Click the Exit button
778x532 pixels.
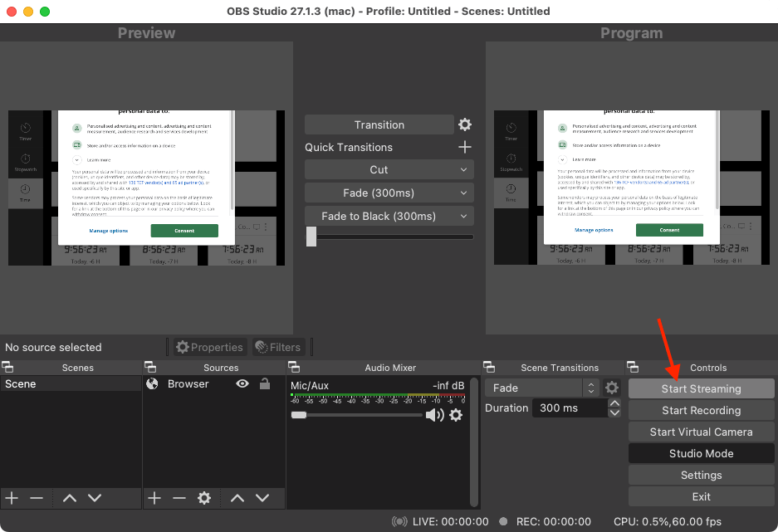pyautogui.click(x=701, y=496)
